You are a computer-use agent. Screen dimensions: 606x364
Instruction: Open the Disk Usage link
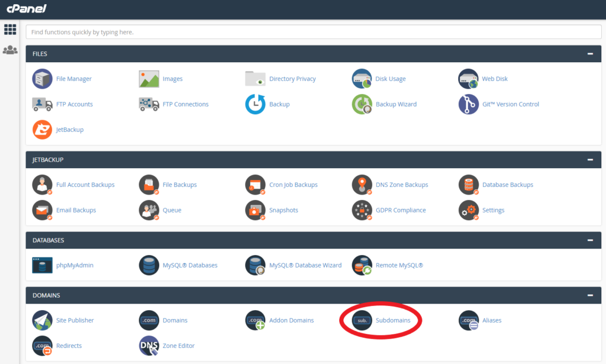[x=391, y=79]
